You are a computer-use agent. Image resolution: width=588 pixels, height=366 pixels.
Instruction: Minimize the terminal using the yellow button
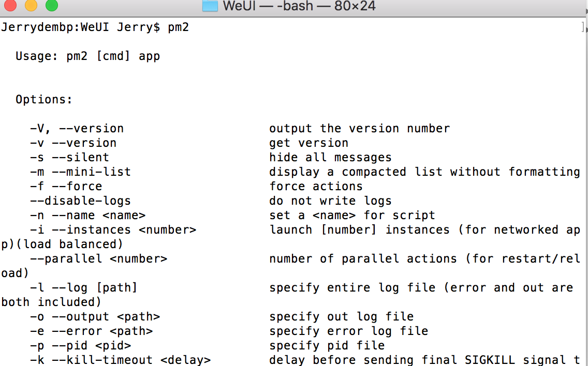(x=31, y=6)
